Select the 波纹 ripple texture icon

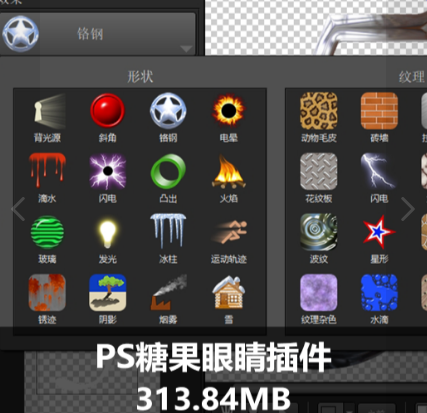click(319, 232)
